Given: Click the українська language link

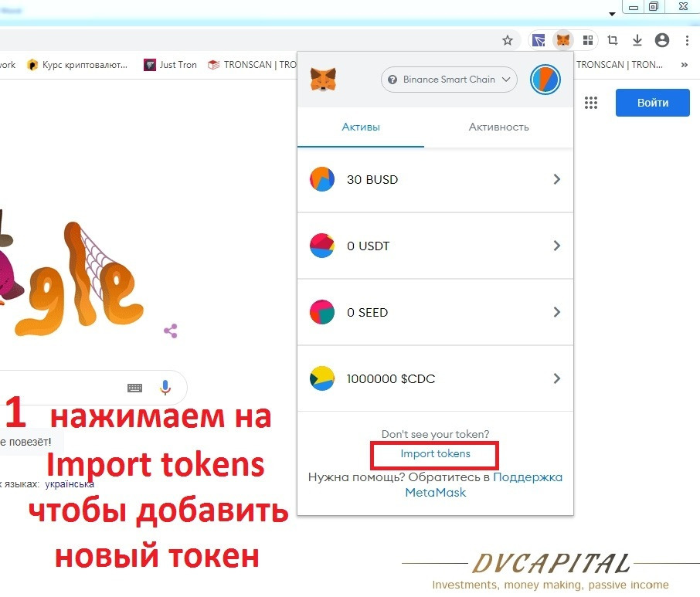Looking at the screenshot, I should click(x=70, y=484).
